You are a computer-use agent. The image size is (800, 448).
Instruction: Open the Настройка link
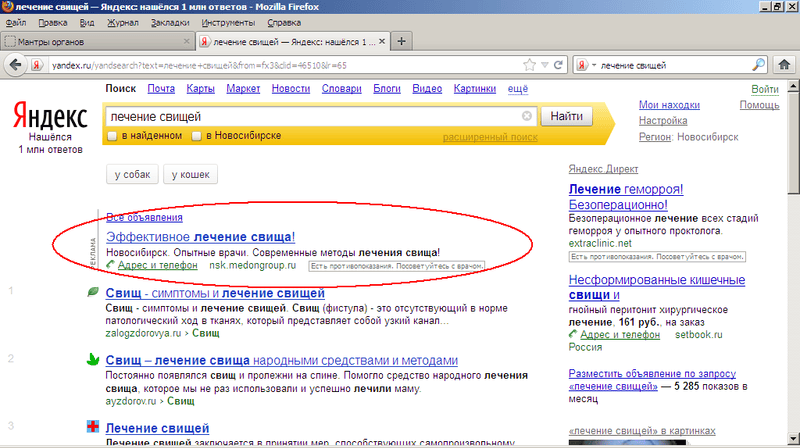(663, 121)
